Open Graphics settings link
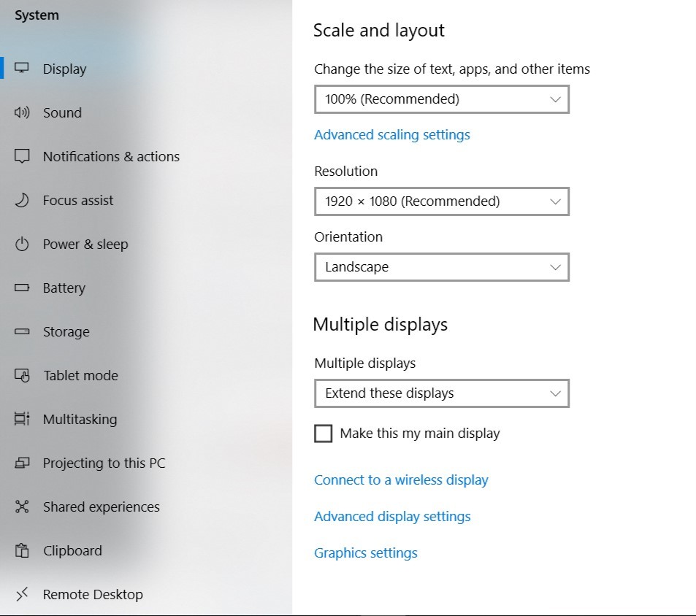696x616 pixels. pyautogui.click(x=365, y=553)
